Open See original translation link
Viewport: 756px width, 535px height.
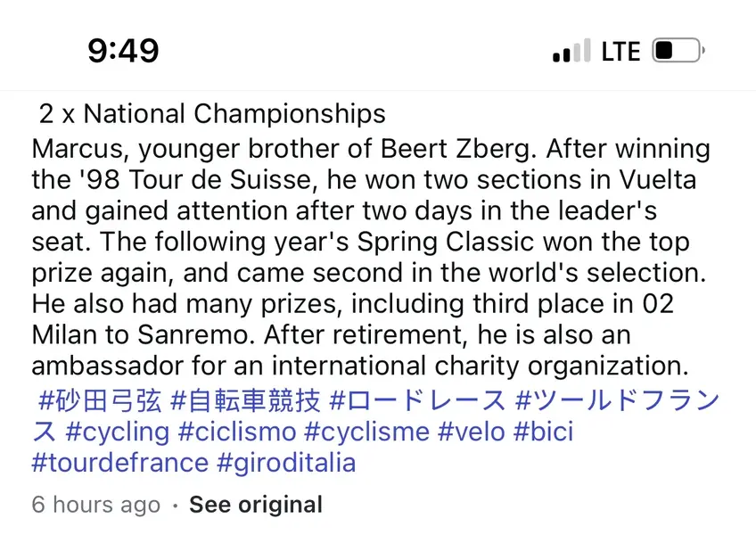256,505
